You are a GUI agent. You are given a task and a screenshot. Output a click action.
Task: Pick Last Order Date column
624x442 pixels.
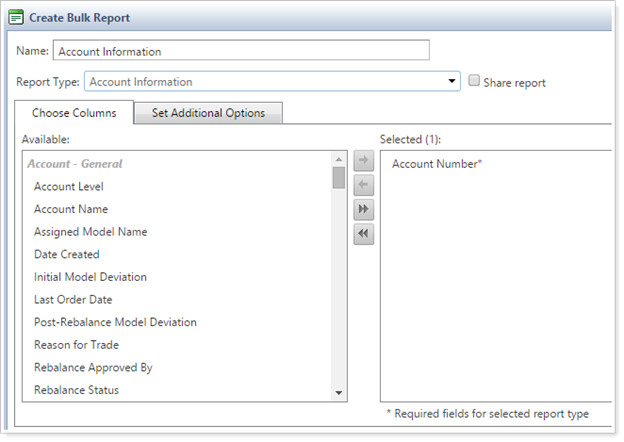[73, 299]
